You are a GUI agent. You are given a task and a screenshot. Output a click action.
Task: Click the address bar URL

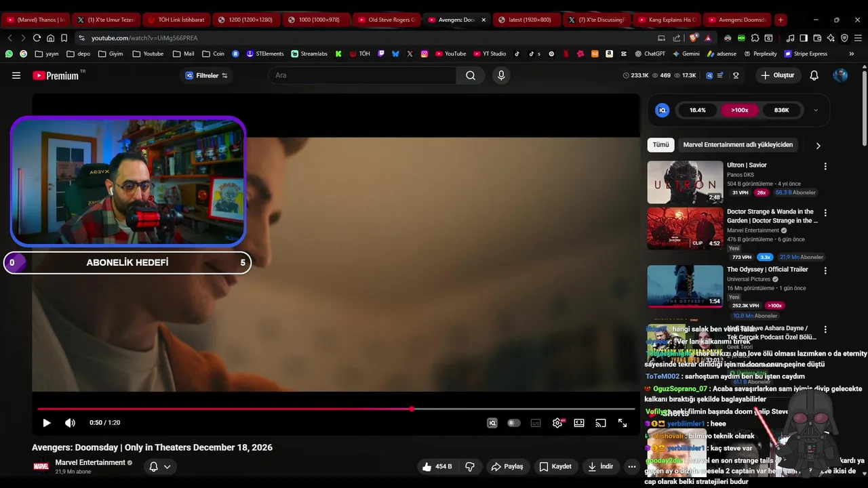point(144,38)
